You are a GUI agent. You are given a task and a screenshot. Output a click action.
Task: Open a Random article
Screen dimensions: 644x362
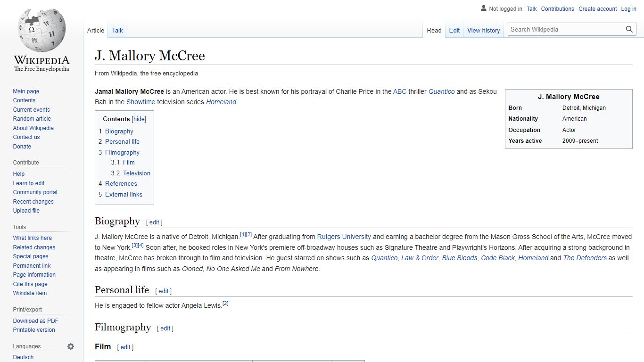pyautogui.click(x=32, y=119)
